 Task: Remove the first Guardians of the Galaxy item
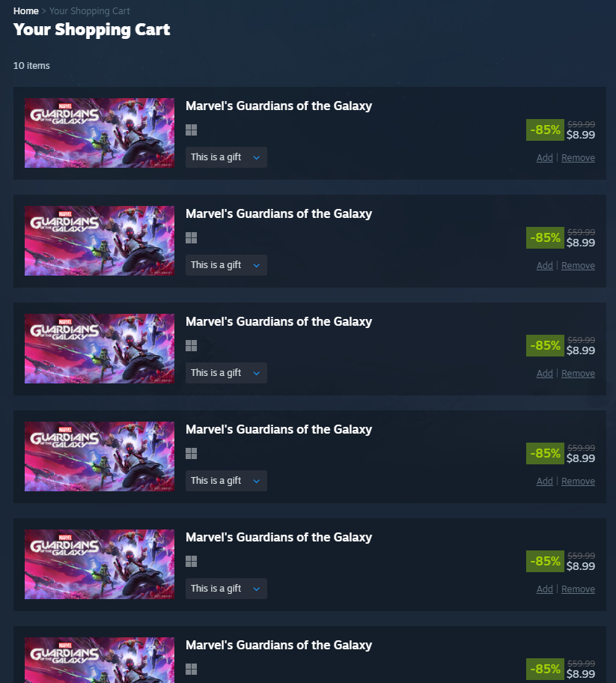point(578,158)
